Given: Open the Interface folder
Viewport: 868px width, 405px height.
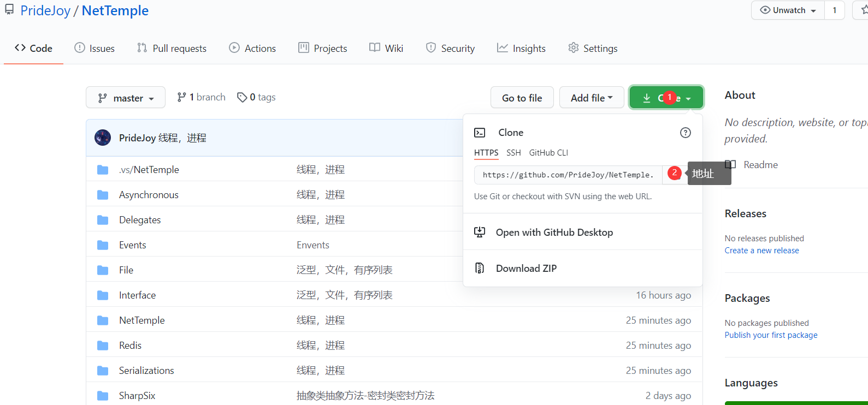Looking at the screenshot, I should point(137,295).
